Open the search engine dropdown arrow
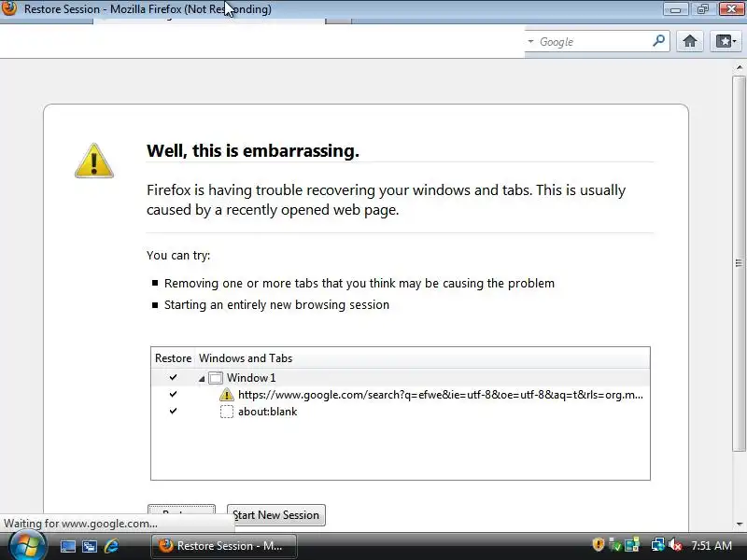Viewport: 747px width, 560px height. pyautogui.click(x=530, y=41)
